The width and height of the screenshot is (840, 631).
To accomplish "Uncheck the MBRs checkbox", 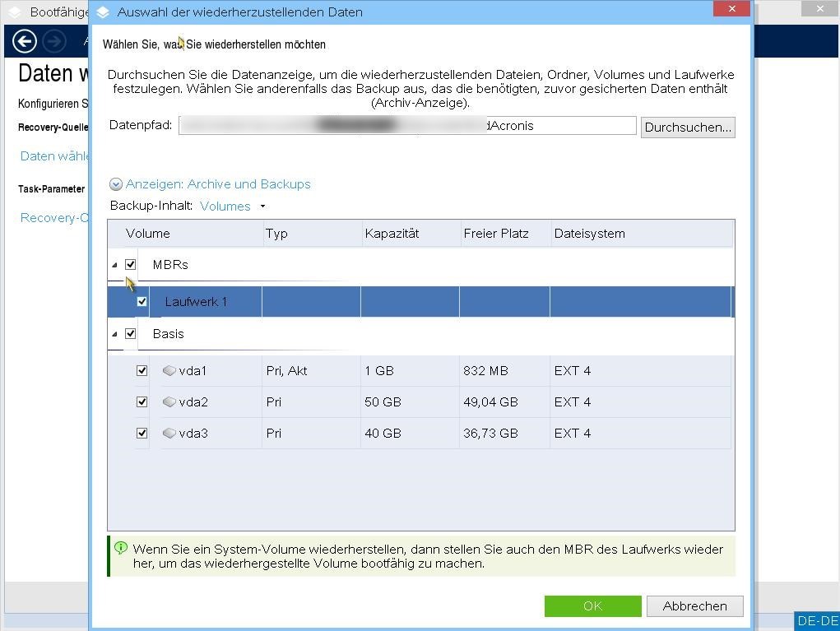I will click(131, 264).
